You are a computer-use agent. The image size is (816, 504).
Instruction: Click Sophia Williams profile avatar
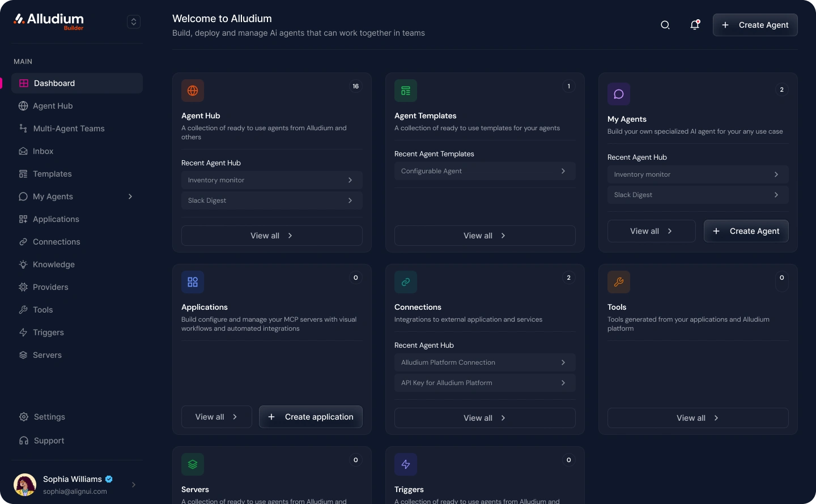click(25, 485)
